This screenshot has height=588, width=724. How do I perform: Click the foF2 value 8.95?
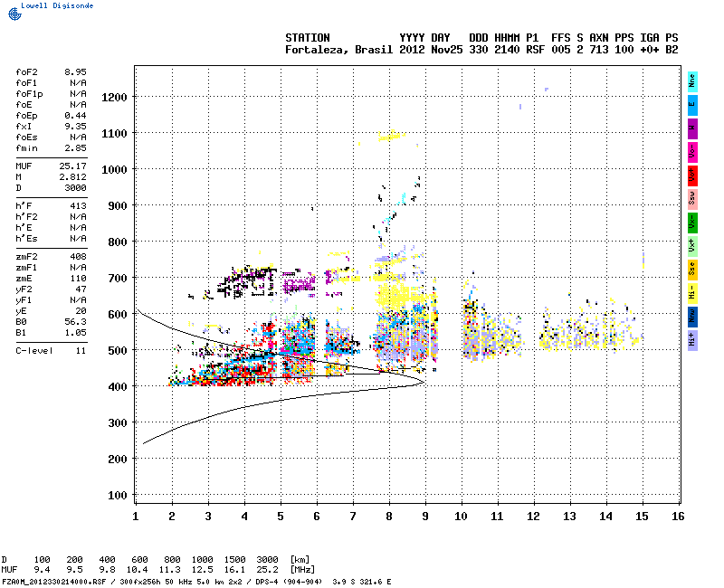(x=75, y=72)
